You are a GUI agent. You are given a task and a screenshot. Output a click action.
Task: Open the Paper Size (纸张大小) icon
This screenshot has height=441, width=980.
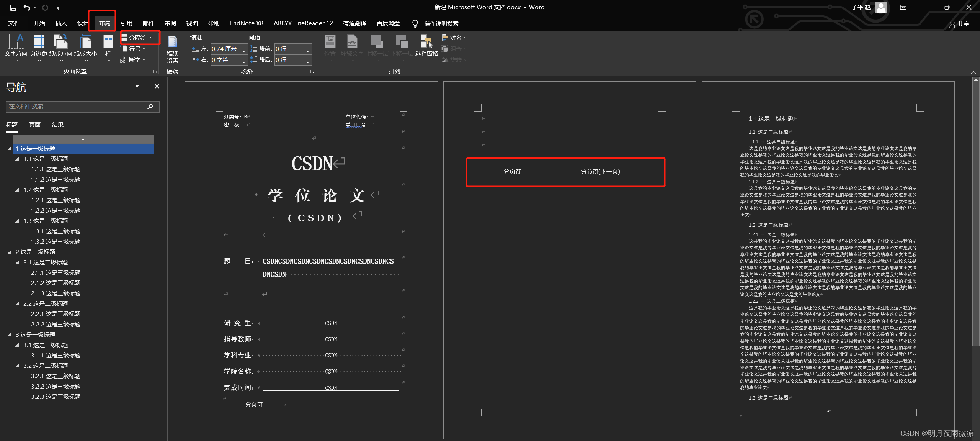point(86,42)
